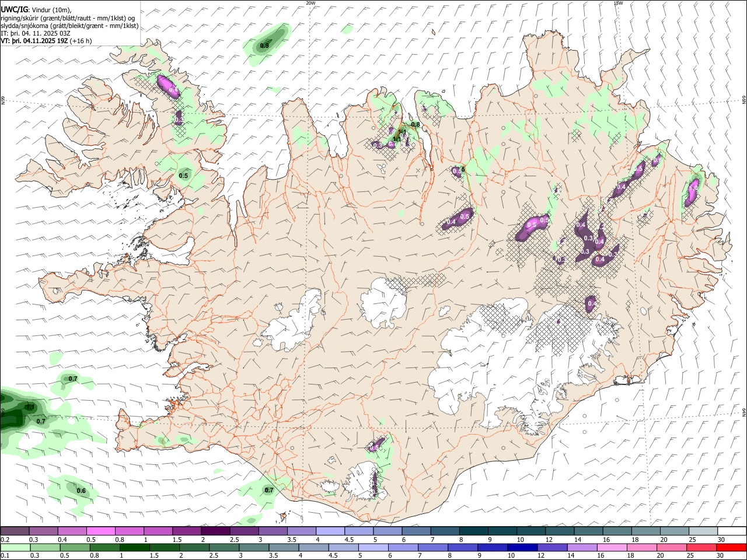Click the "0.9" value in the northern offshore rain patch
This screenshot has height=560, width=747.
264,45
